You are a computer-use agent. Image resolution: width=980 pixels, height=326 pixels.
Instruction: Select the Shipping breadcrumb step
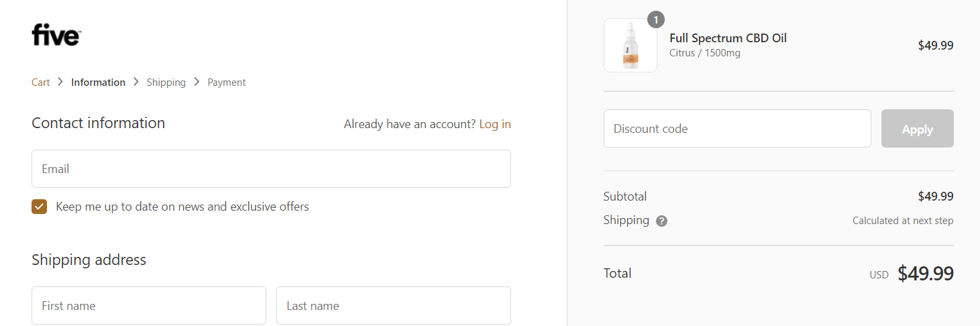tap(166, 83)
